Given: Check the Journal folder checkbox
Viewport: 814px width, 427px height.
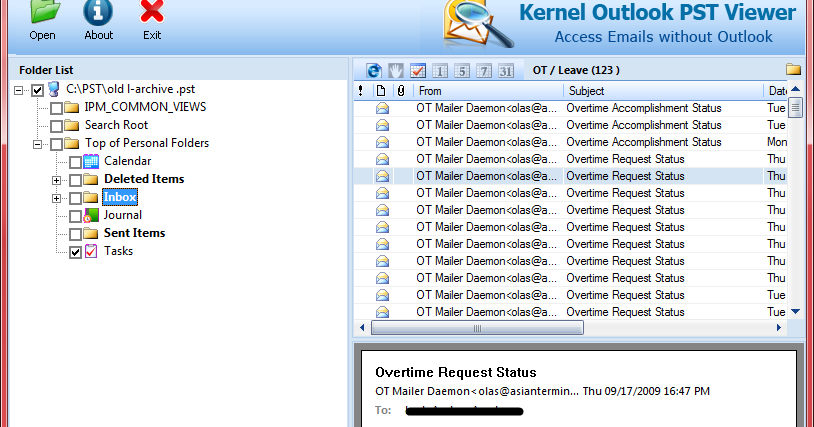Looking at the screenshot, I should point(75,216).
